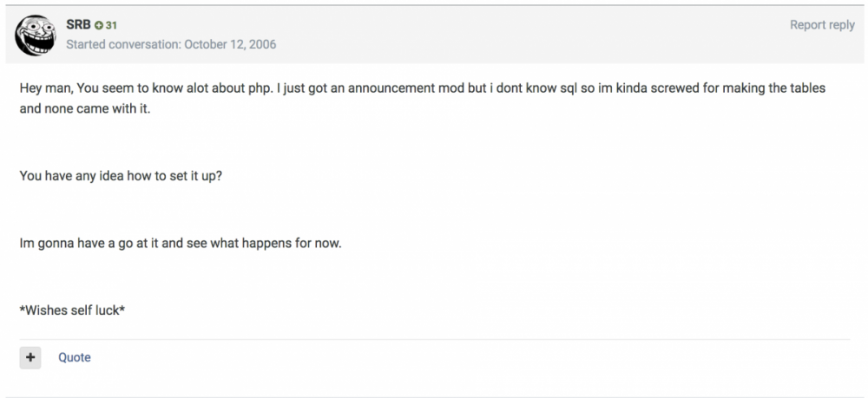Click the Started conversation date text

click(171, 43)
